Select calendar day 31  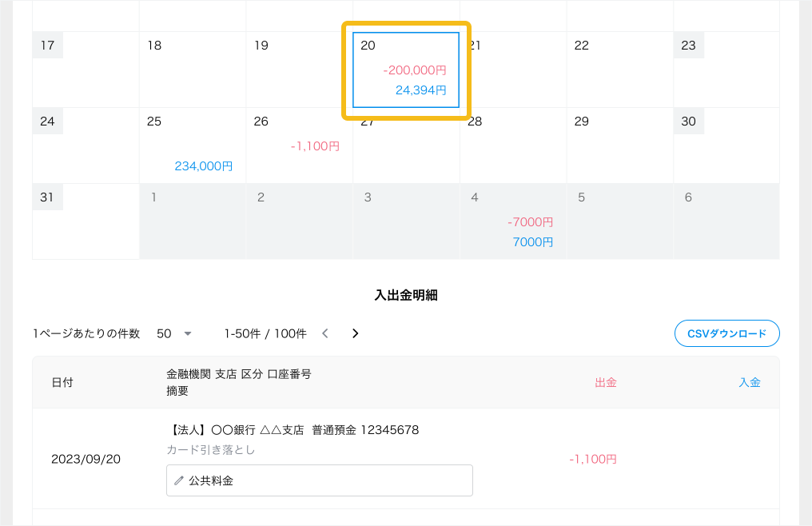86,221
